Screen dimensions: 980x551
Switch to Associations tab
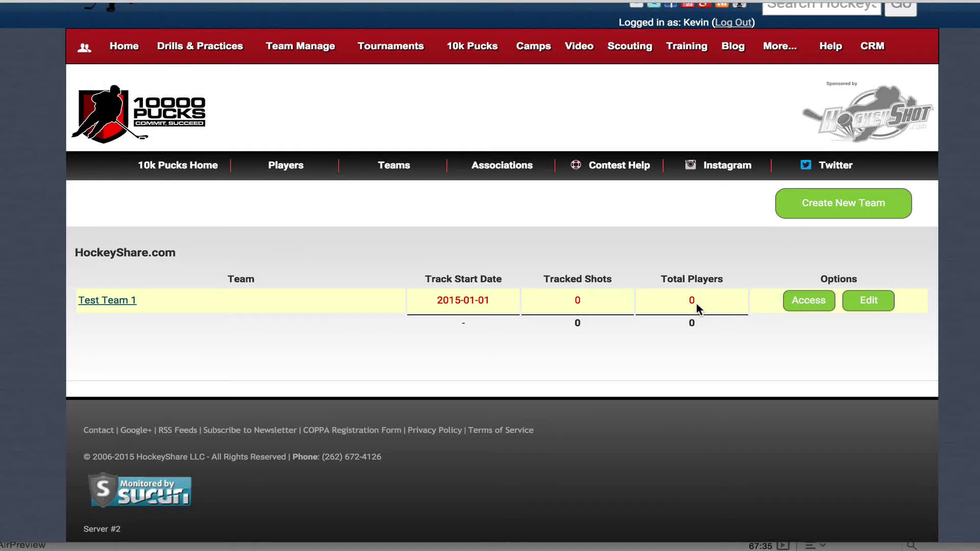tap(502, 165)
